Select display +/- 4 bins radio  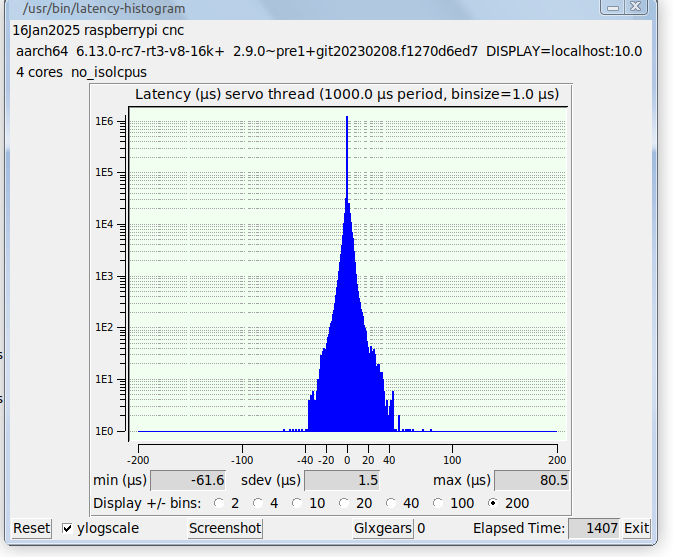point(258,503)
